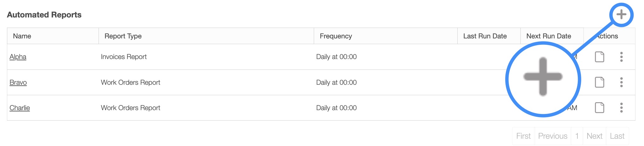The image size is (644, 146).
Task: Open the Charlie report link
Action: (20, 108)
